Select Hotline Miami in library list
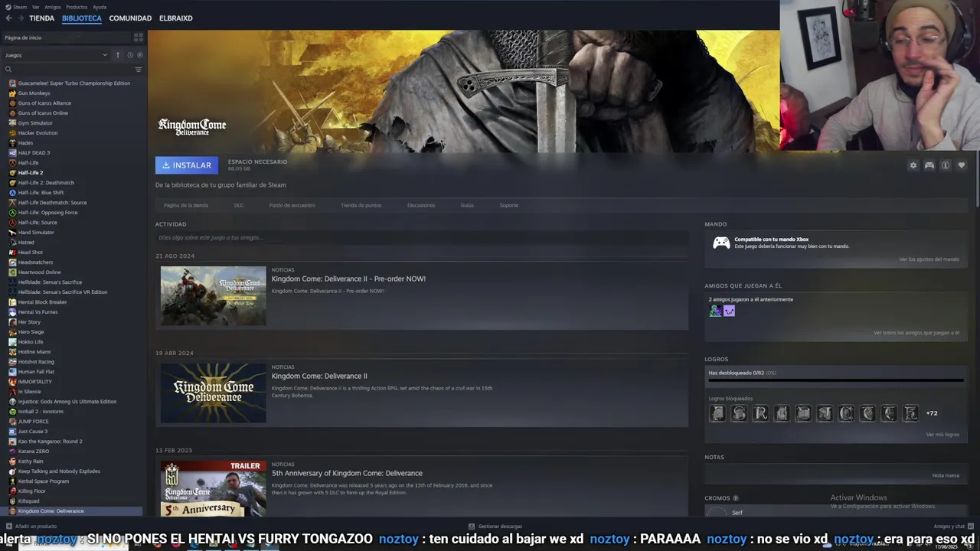This screenshot has height=551, width=980. click(x=34, y=351)
